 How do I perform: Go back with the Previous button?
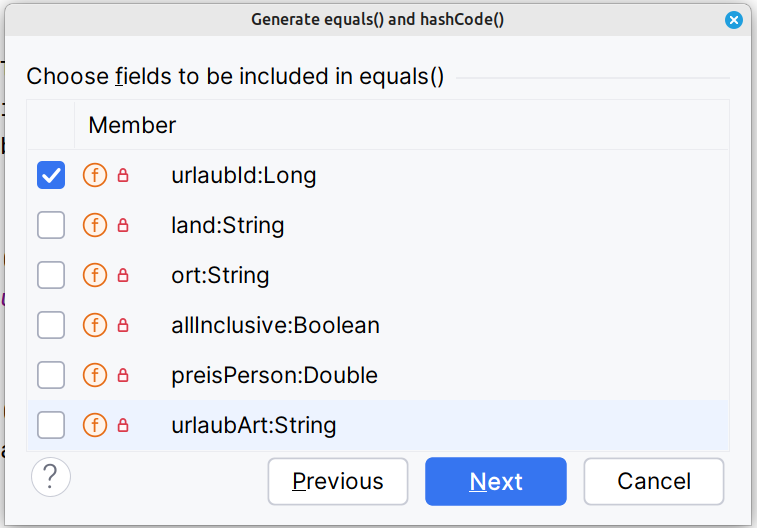click(x=338, y=481)
